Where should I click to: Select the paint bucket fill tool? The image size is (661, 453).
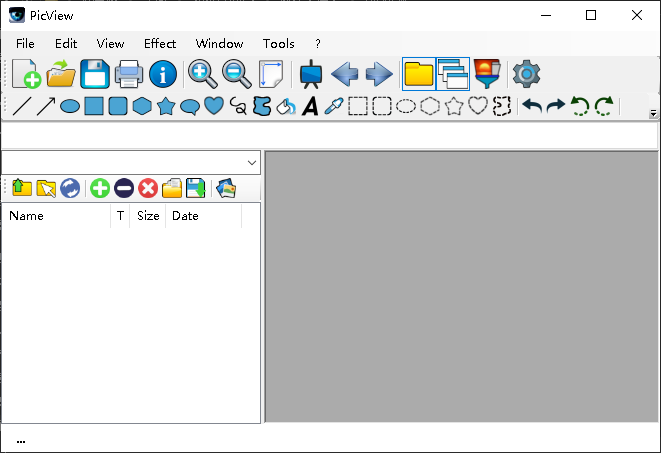286,106
